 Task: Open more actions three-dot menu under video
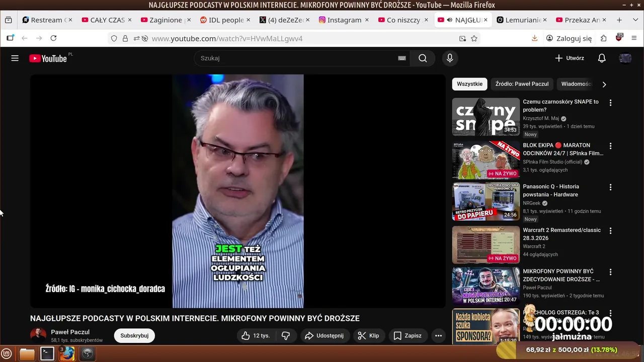438,335
